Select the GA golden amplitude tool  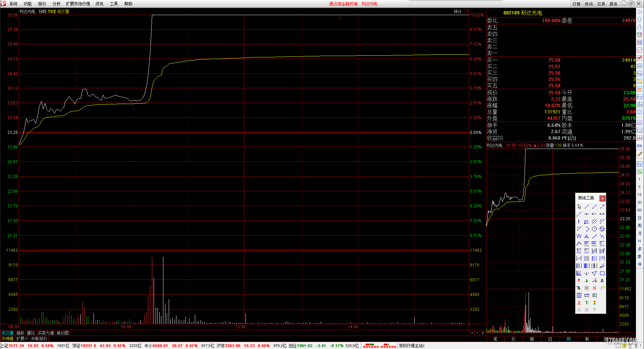(594, 243)
